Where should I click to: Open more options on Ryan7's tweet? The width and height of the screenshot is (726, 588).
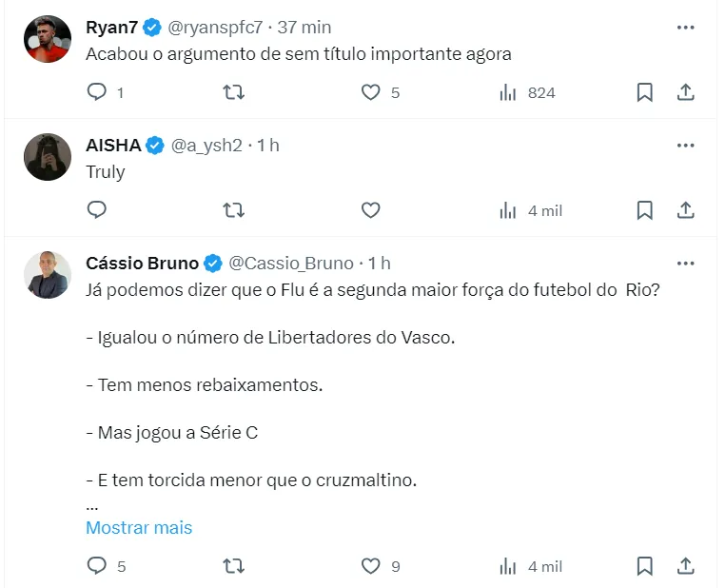click(685, 28)
